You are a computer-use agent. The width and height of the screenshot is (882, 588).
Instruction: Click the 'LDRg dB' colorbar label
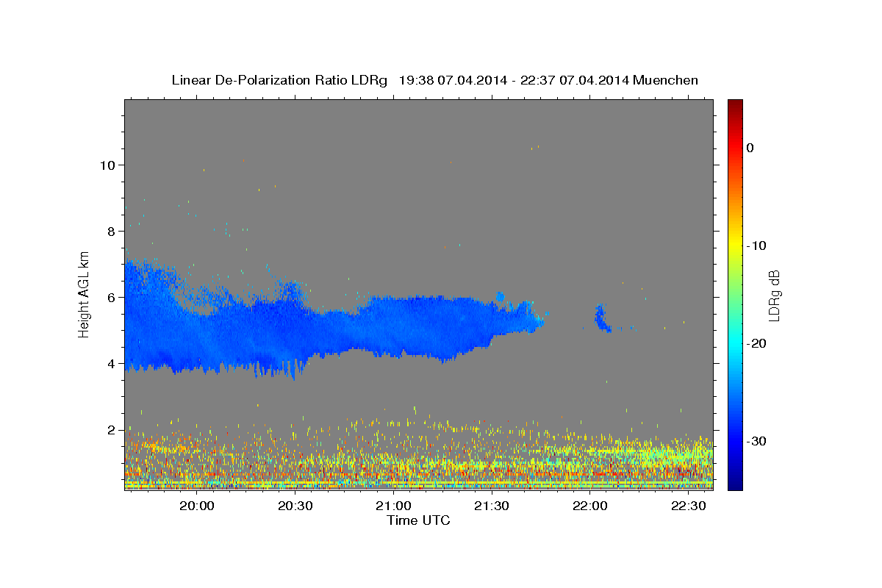(774, 295)
